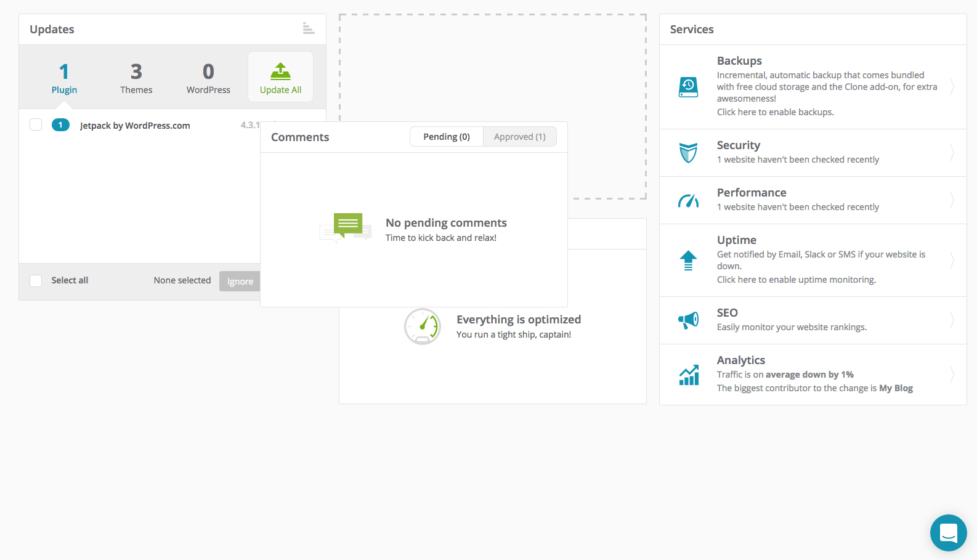This screenshot has width=977, height=560.
Task: Open the chat support bubble
Action: [x=948, y=533]
